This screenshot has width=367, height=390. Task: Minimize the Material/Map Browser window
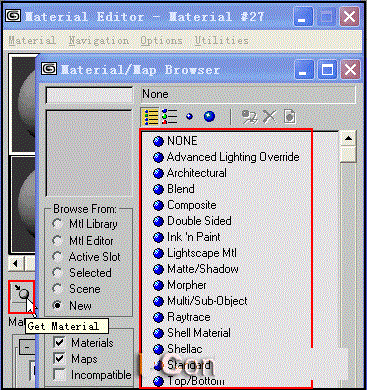click(x=303, y=70)
